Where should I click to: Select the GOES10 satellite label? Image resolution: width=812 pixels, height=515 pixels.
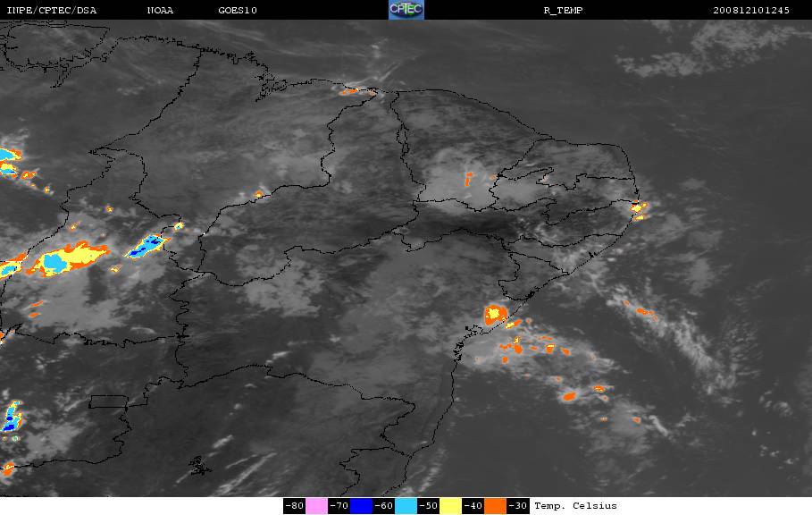(238, 11)
